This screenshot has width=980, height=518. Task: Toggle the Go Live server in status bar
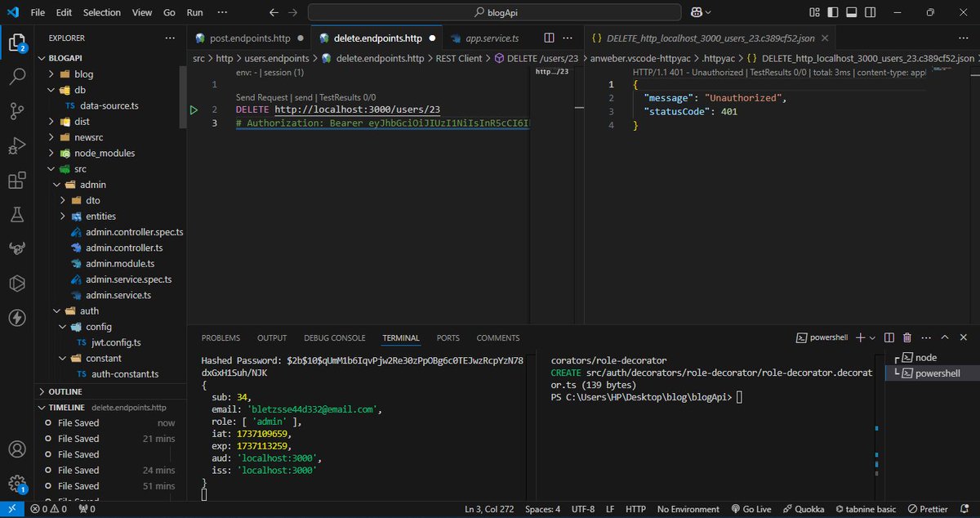pos(751,509)
